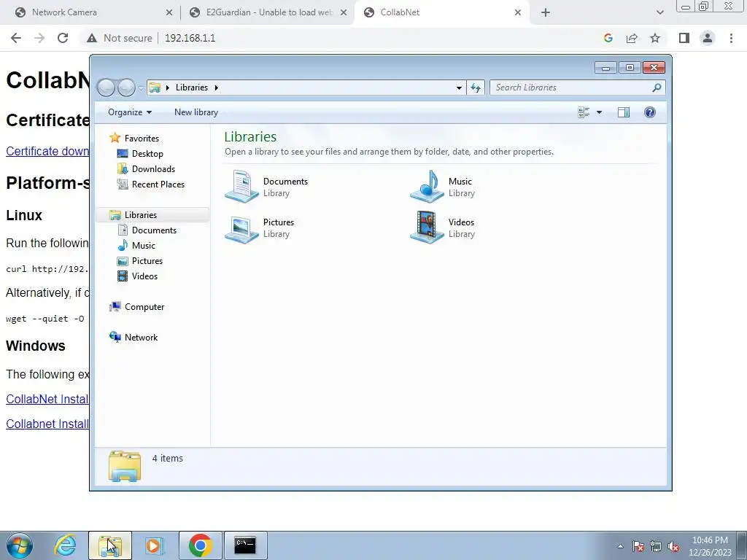Screen dimensions: 747x560
Task: Click the refresh icon beside the address bar
Action: point(476,87)
